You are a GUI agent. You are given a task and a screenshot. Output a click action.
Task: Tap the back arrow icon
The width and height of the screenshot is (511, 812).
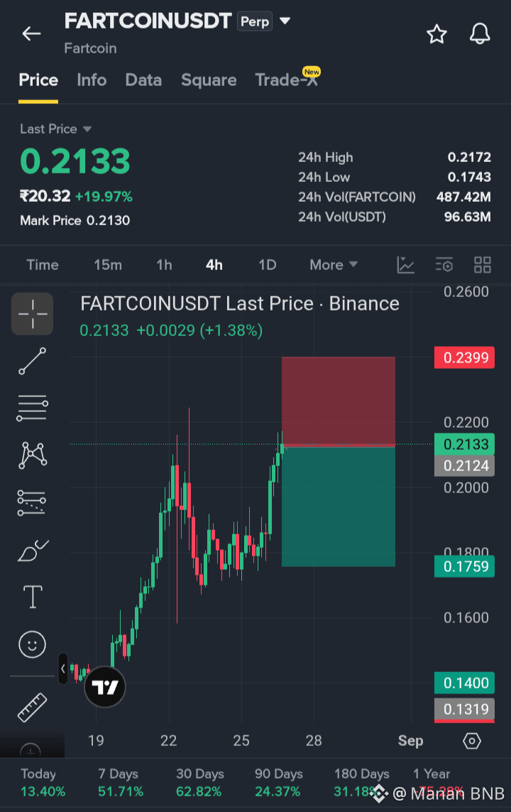[x=31, y=33]
